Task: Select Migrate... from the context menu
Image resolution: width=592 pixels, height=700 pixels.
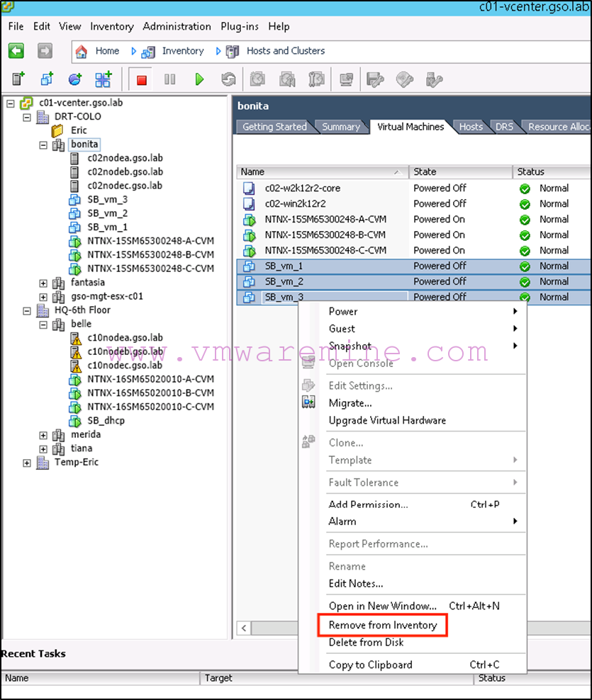Action: tap(350, 403)
